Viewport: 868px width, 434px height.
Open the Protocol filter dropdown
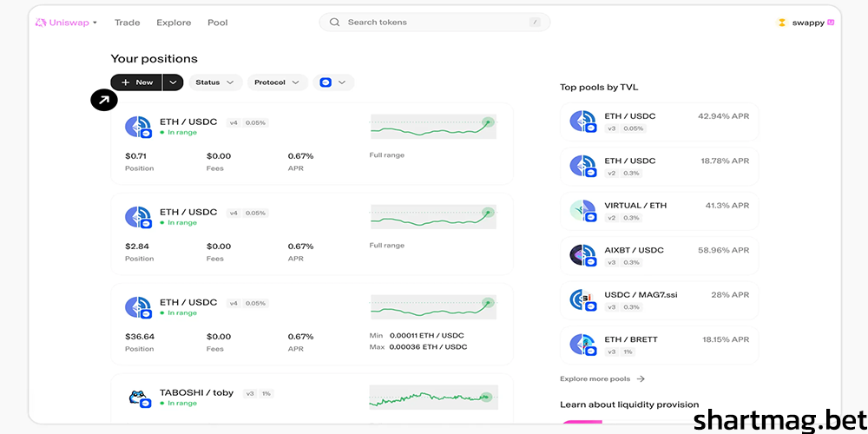tap(276, 82)
